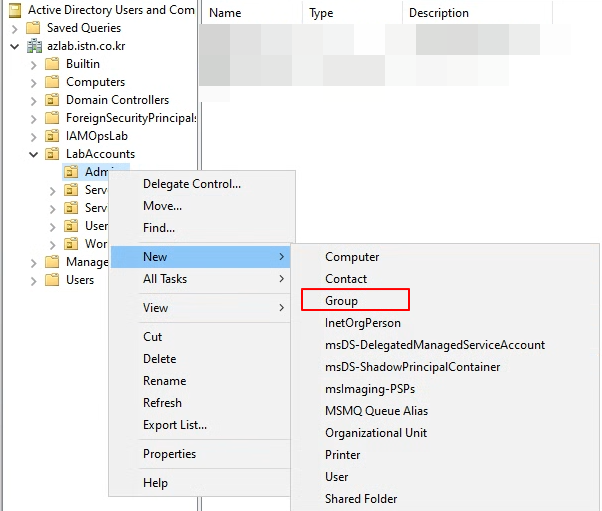Create new User object
Image resolution: width=602 pixels, height=511 pixels.
(445, 477)
